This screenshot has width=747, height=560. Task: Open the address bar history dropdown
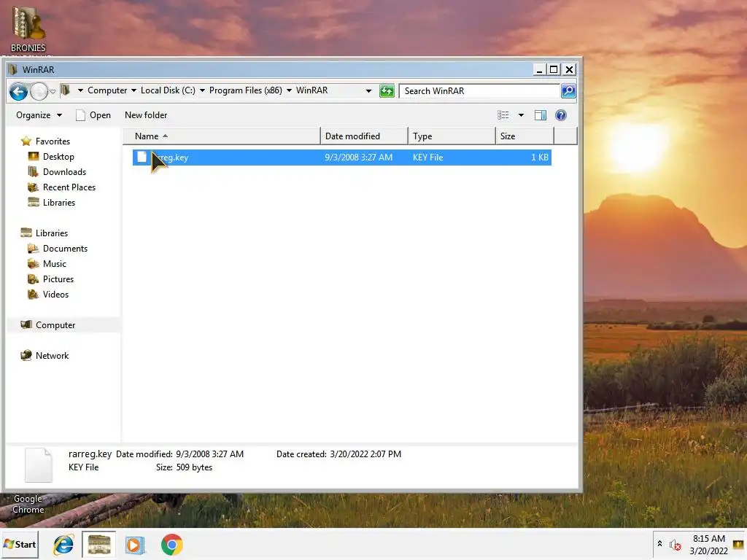click(x=368, y=91)
